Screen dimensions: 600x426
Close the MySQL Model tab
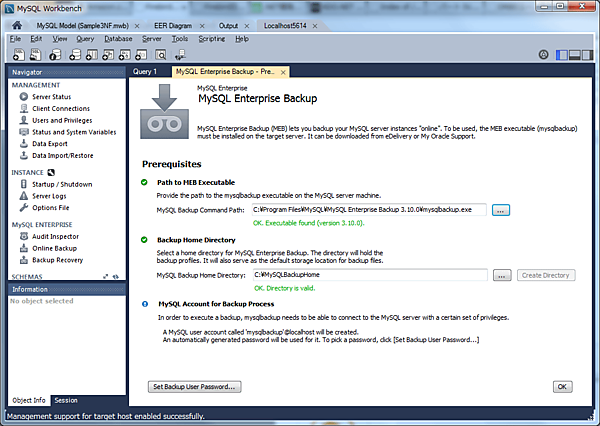(137, 26)
